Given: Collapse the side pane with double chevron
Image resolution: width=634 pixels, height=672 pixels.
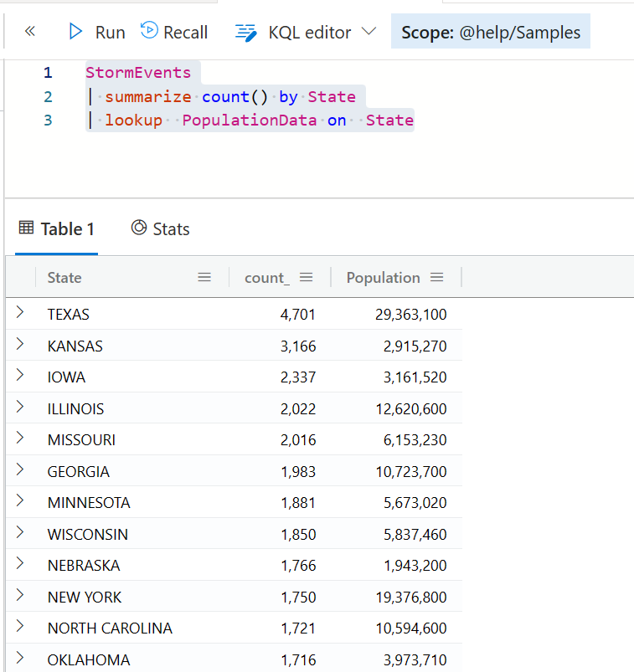Looking at the screenshot, I should (x=30, y=31).
